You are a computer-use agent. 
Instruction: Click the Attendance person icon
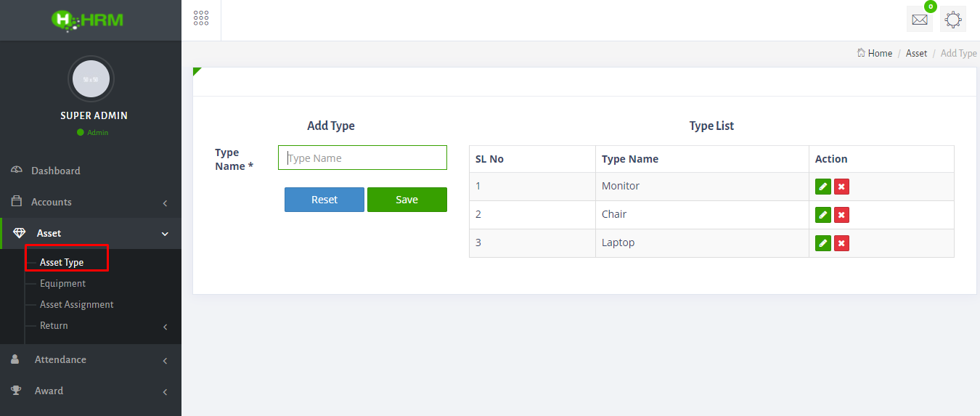[15, 359]
